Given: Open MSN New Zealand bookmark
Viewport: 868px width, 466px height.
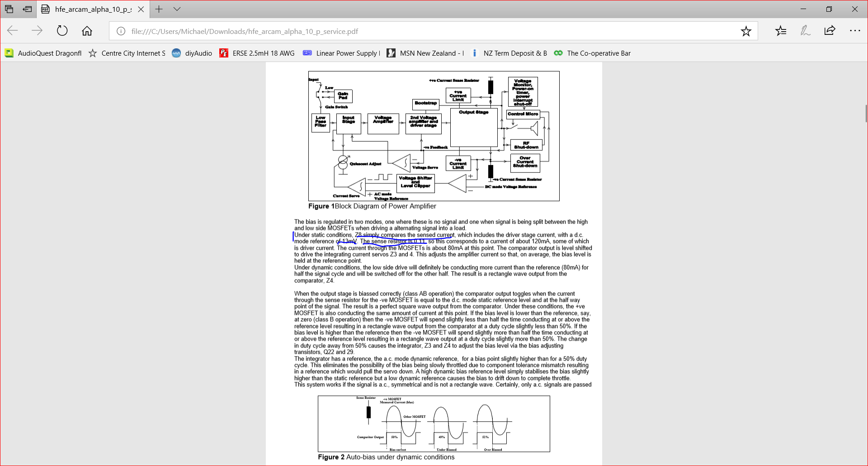Looking at the screenshot, I should click(425, 53).
